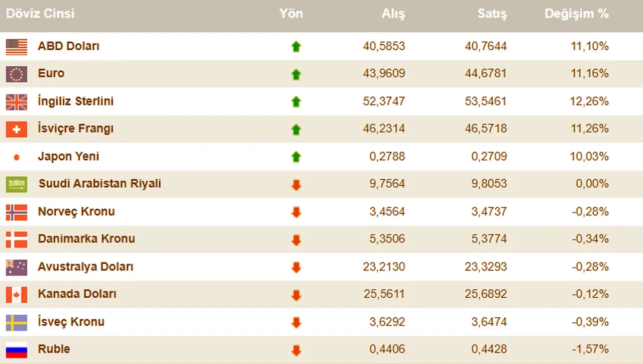
Task: Select the İsviçre Frangı Swiss flag icon
Action: [16, 129]
